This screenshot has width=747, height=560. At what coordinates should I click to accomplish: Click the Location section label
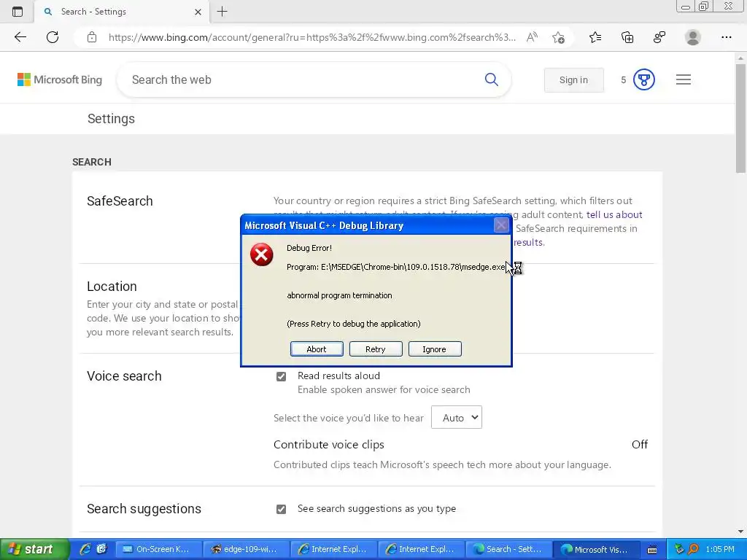112,286
